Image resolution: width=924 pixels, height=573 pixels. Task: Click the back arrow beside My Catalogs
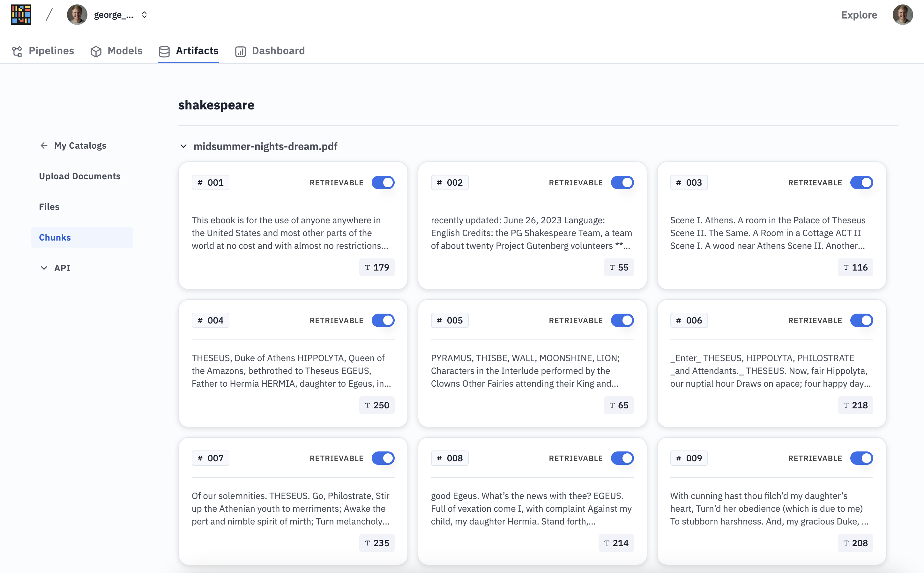[x=44, y=145]
